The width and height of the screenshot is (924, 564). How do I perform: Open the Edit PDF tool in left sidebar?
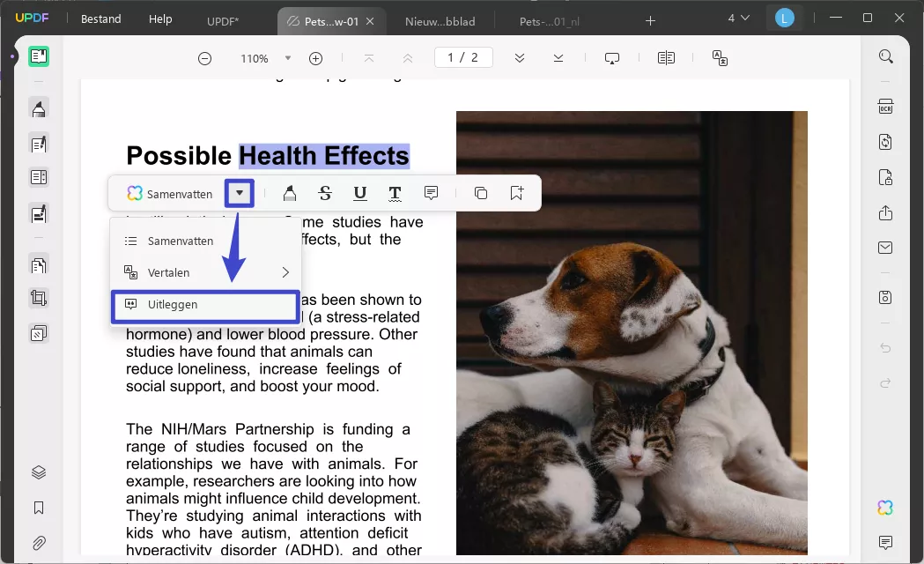point(39,144)
